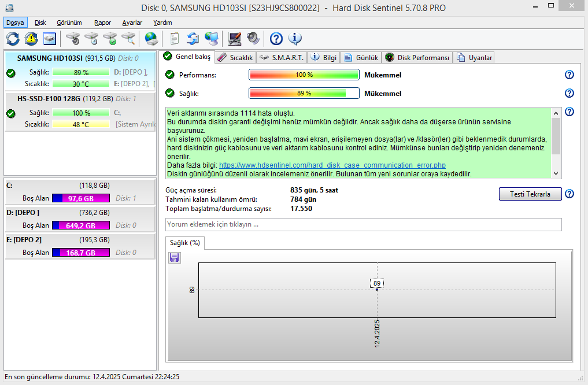Screen dimensions: 588x385
Task: Click the disk with magnifying glass icon
Action: tap(128, 39)
